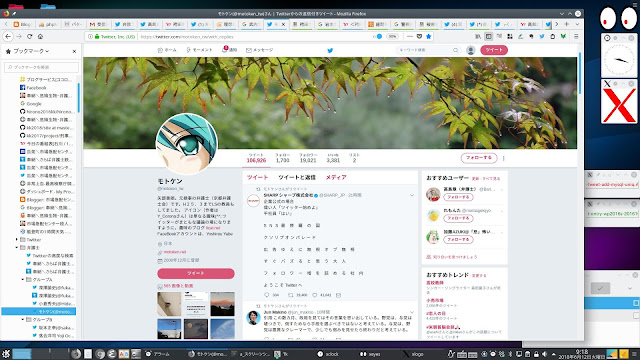Switch to the ツイートと返信 tab
Image resolution: width=640 pixels, height=360 pixels.
point(297,178)
